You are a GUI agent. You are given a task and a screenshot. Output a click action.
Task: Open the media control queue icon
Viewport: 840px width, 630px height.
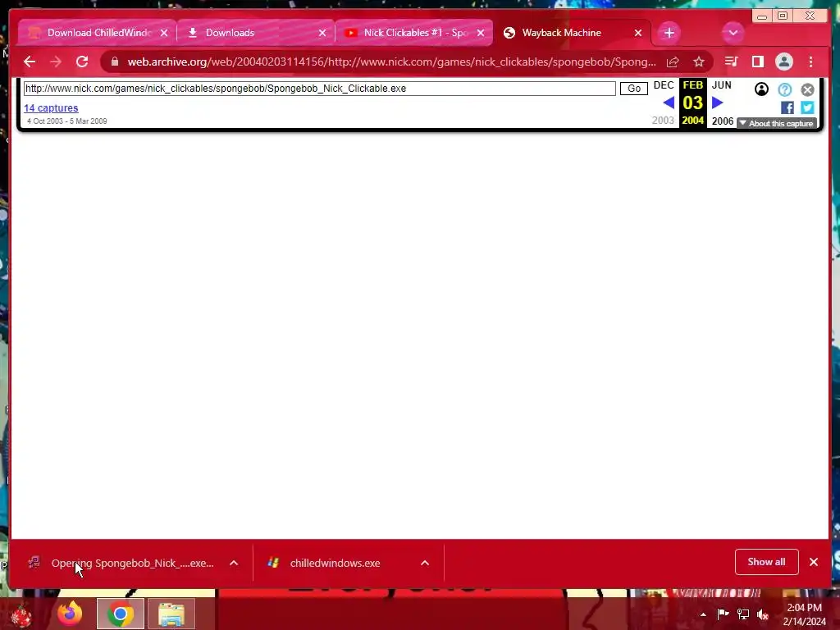(731, 62)
